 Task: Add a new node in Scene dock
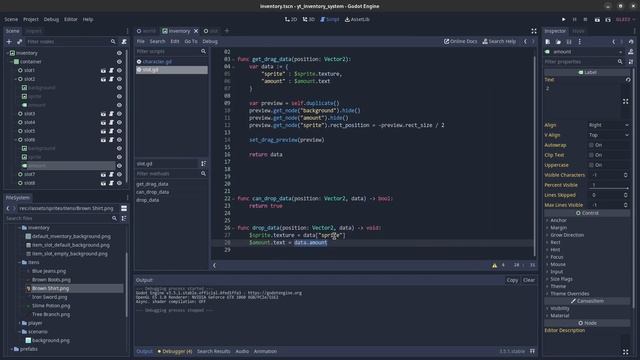(x=9, y=42)
